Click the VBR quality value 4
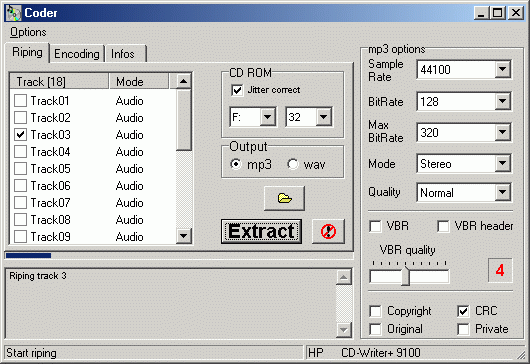The height and width of the screenshot is (364, 530). 500,270
